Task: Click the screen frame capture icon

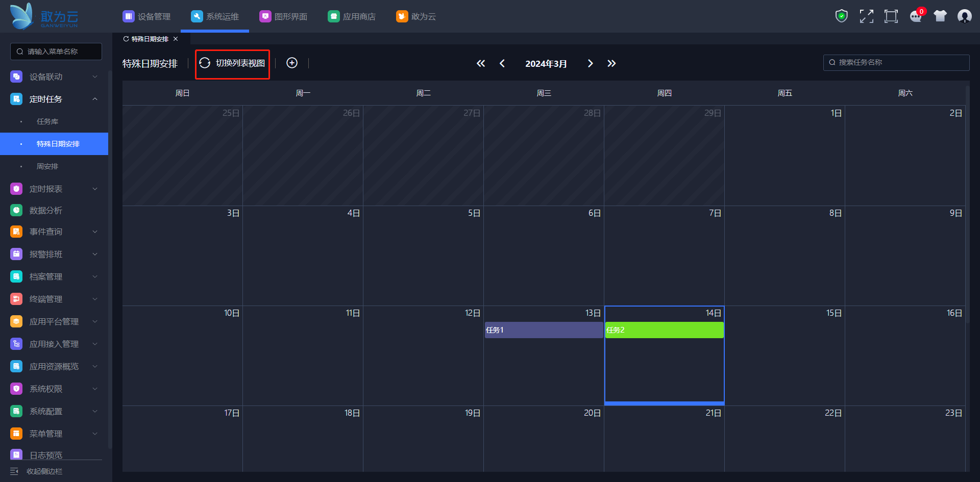Action: pyautogui.click(x=891, y=16)
